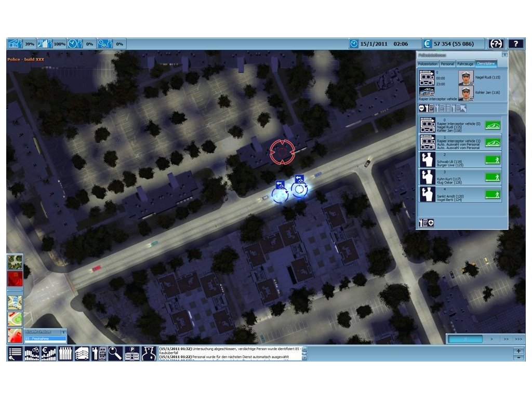Switch to the Dienstpläne tab
This screenshot has width=532, height=399.
(486, 63)
